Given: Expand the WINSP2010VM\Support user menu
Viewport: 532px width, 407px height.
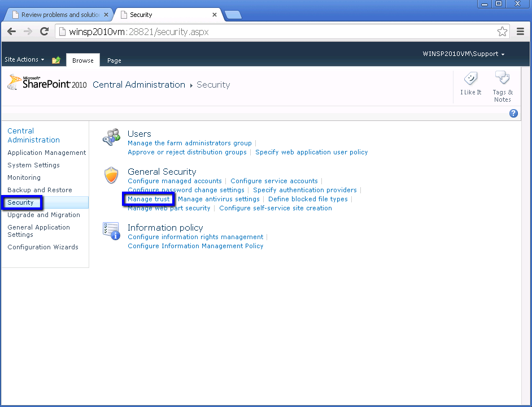Looking at the screenshot, I should tap(463, 54).
